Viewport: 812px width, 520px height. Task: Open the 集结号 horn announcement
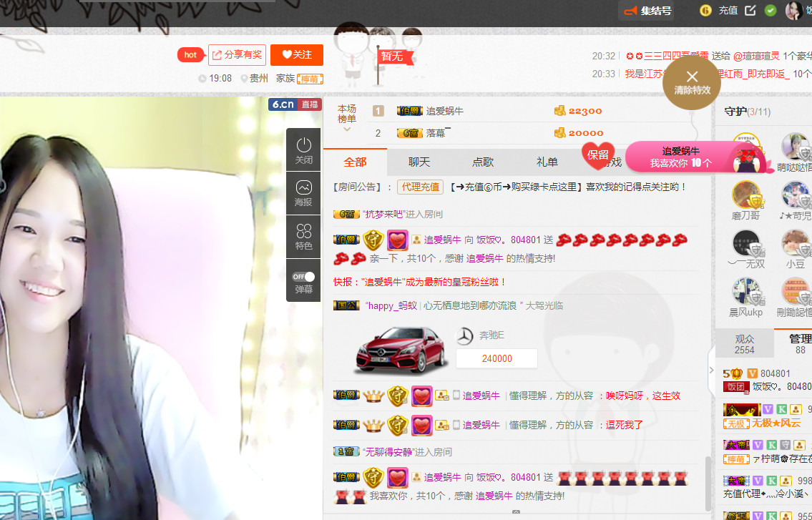click(x=648, y=11)
